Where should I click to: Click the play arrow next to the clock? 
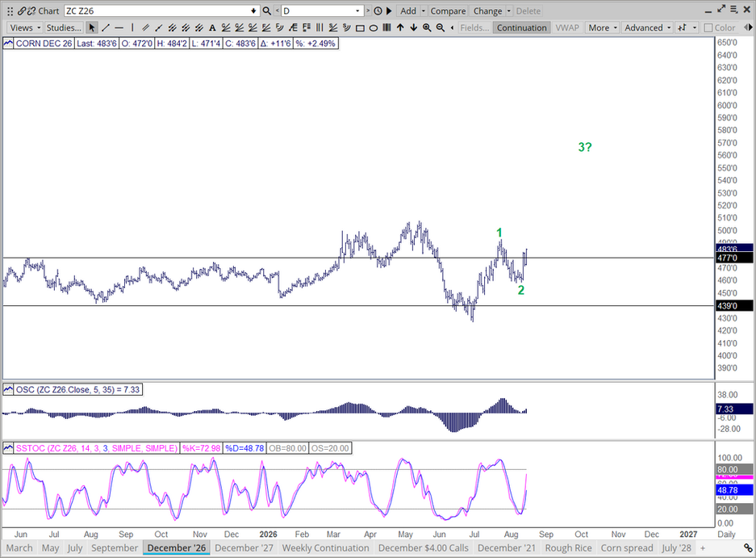389,10
